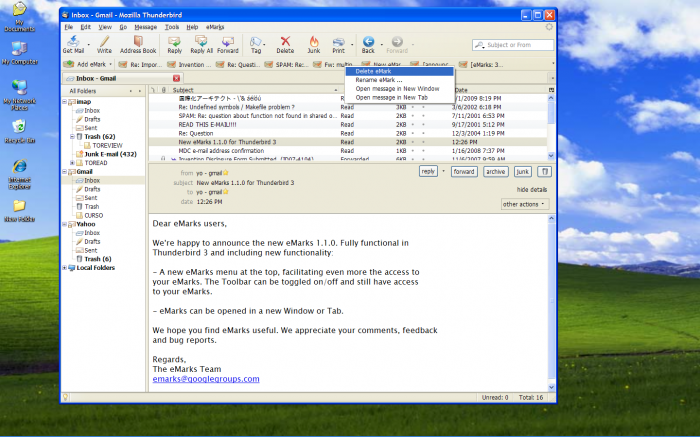
Task: Select the 'READ THIS E-MAIL!!!!' message row
Action: point(348,125)
